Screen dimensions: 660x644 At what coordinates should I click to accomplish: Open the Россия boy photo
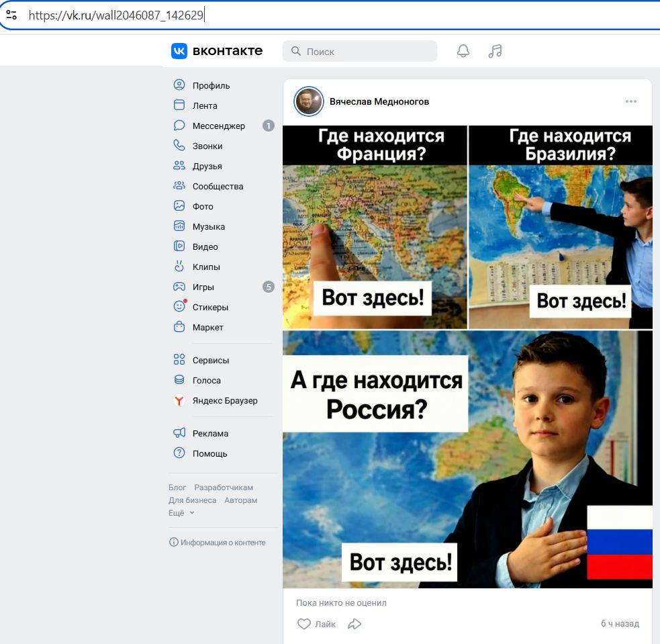pos(468,459)
